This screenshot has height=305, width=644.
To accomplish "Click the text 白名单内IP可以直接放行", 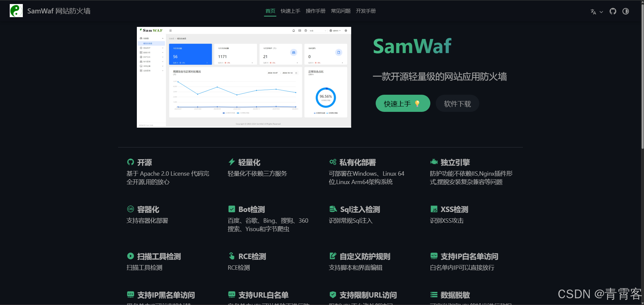I will (x=462, y=268).
